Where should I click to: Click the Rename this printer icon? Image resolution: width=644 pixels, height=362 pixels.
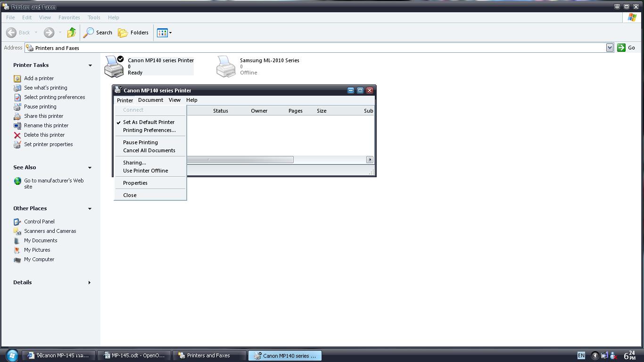tap(17, 125)
